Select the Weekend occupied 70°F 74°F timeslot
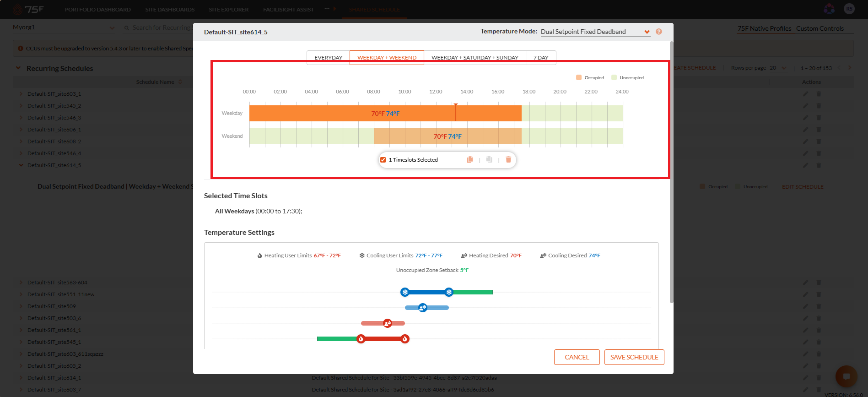The width and height of the screenshot is (868, 397). [447, 136]
